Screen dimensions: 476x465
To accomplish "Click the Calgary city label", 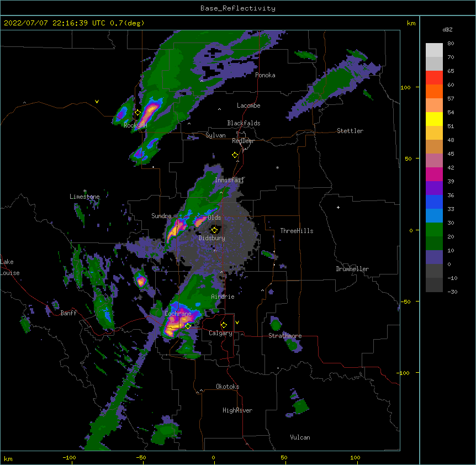I will point(220,333).
